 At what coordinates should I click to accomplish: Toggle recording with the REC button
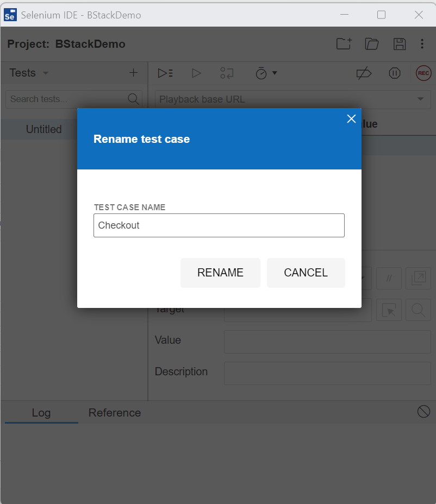coord(423,73)
